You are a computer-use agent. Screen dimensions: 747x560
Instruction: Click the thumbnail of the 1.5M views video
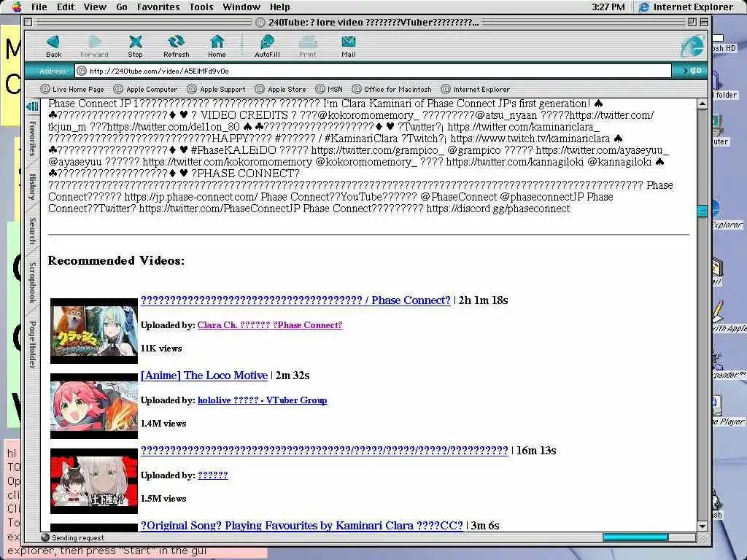94,481
